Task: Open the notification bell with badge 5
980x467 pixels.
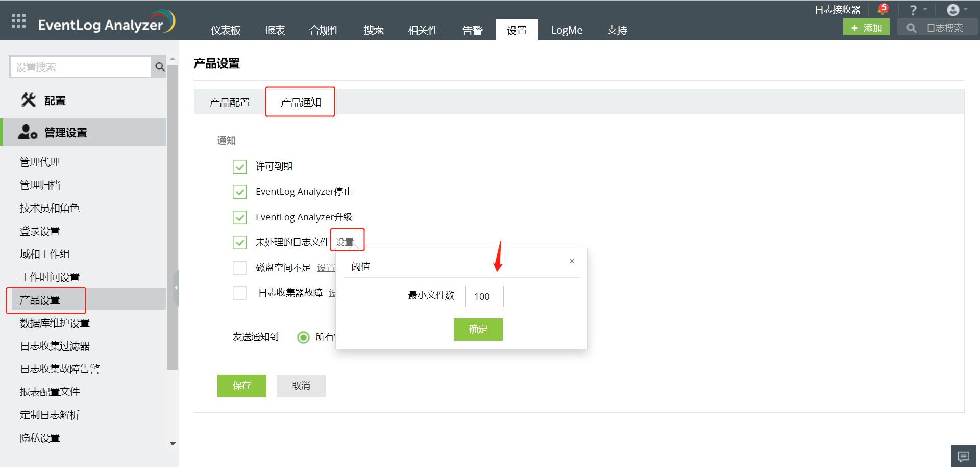Action: click(883, 9)
